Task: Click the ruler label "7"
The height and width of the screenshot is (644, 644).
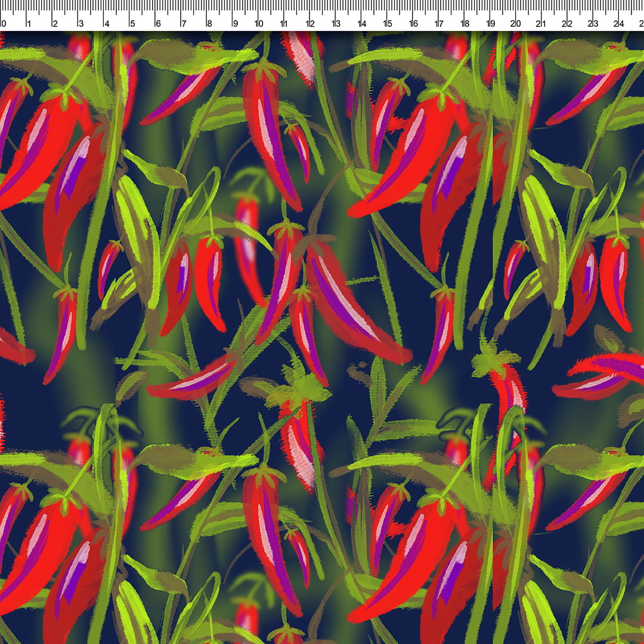Action: point(184,23)
